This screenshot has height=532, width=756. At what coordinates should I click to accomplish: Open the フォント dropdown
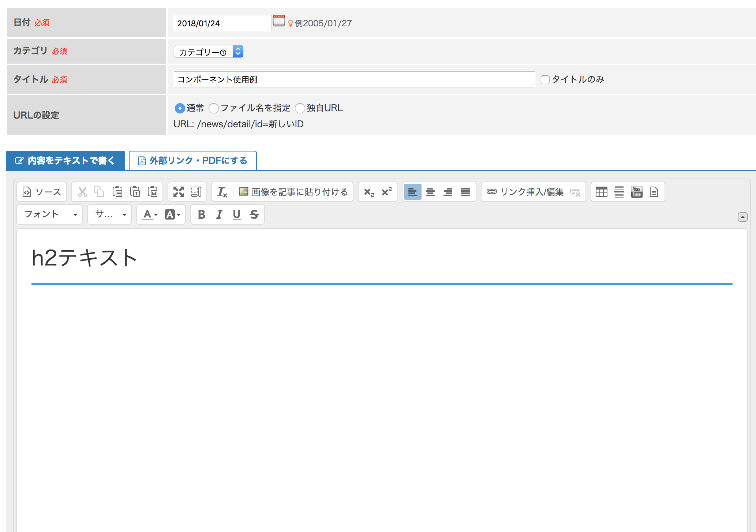(x=50, y=214)
